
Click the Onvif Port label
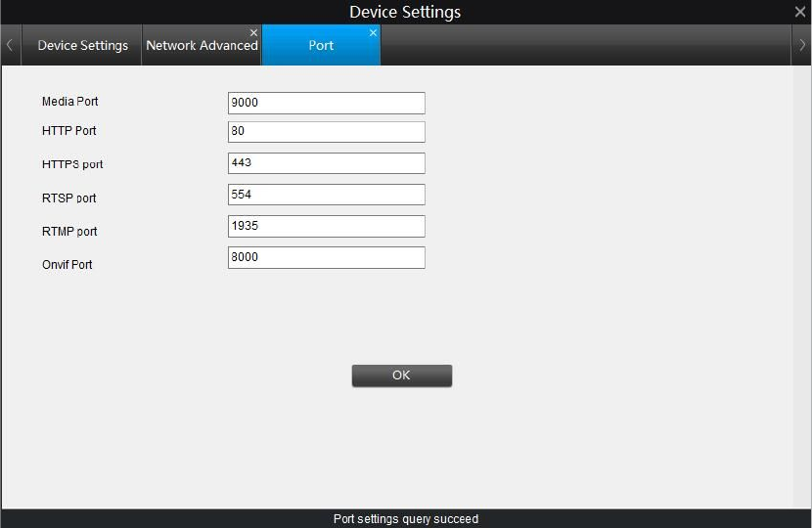coord(67,265)
